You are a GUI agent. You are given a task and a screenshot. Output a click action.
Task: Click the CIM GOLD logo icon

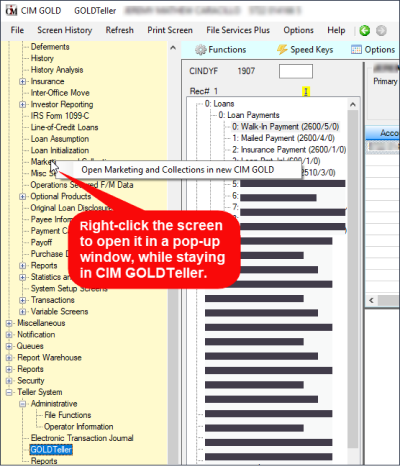pos(11,10)
